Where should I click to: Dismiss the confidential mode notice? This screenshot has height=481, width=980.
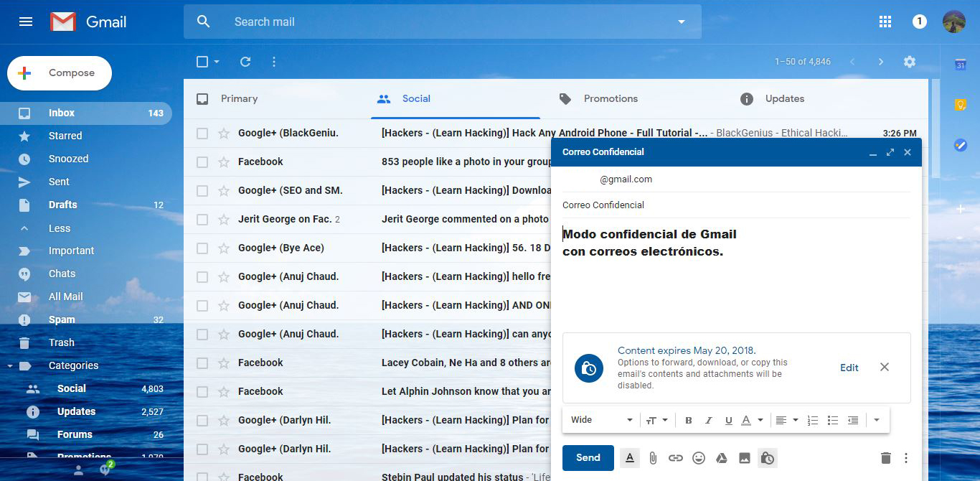pyautogui.click(x=885, y=367)
